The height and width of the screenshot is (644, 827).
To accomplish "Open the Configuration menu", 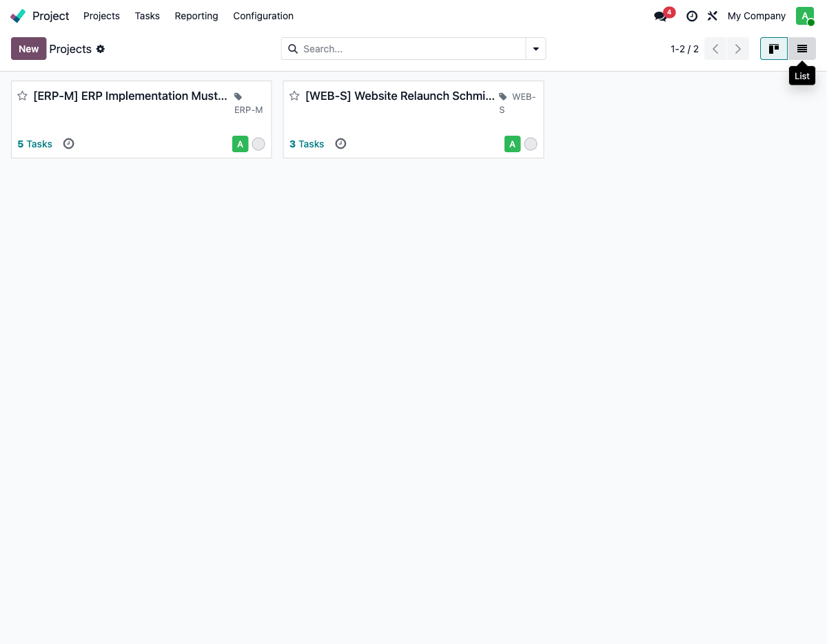I will pos(263,16).
